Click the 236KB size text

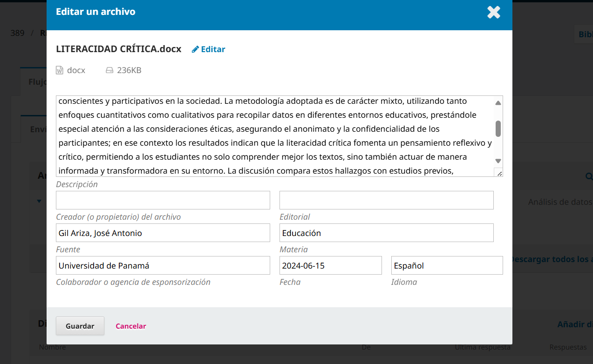tap(129, 70)
